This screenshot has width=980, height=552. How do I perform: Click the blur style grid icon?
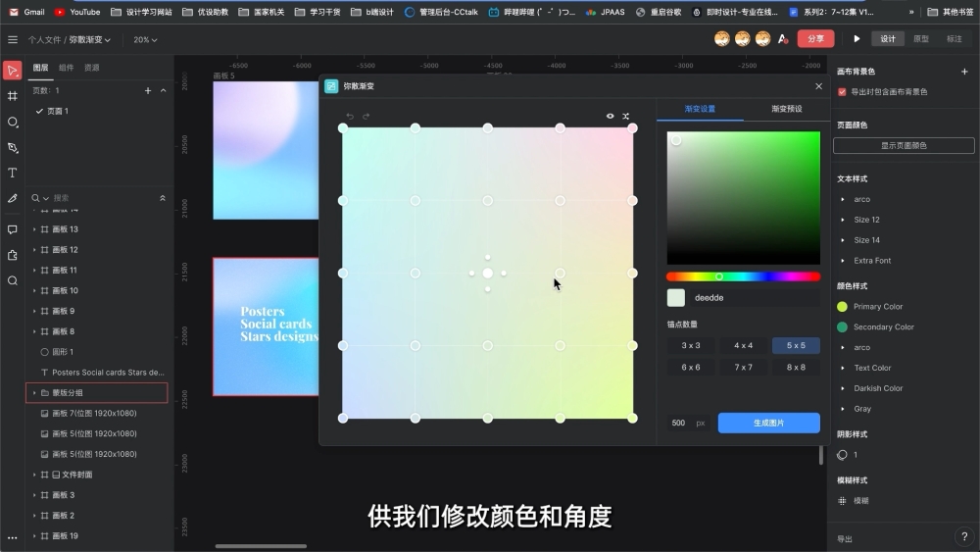click(x=842, y=501)
